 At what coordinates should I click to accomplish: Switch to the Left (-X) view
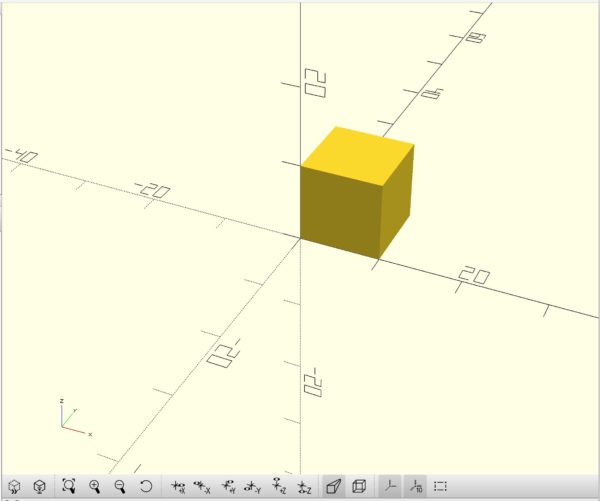[202, 487]
